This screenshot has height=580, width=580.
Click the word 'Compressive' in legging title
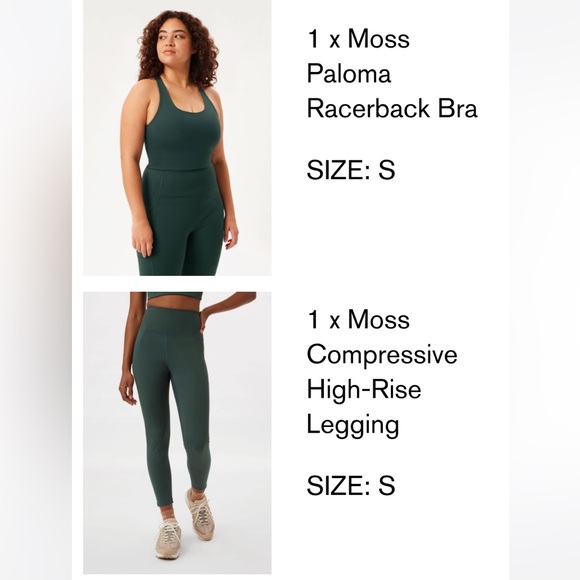click(x=382, y=354)
